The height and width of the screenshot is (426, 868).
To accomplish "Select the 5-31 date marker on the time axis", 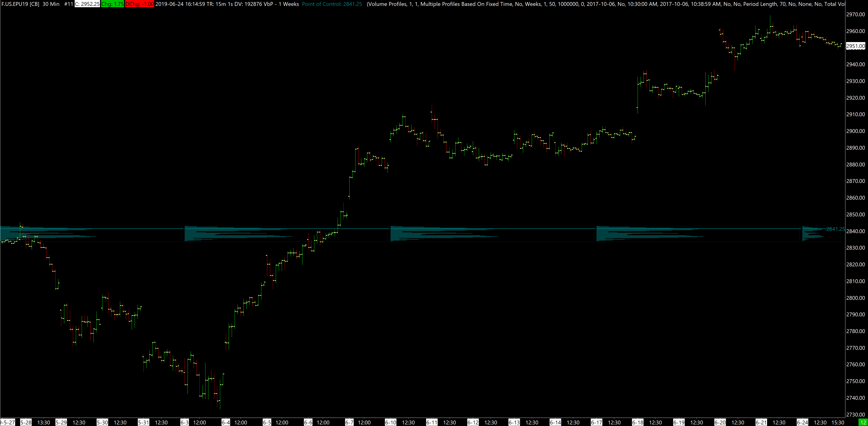I will point(143,422).
